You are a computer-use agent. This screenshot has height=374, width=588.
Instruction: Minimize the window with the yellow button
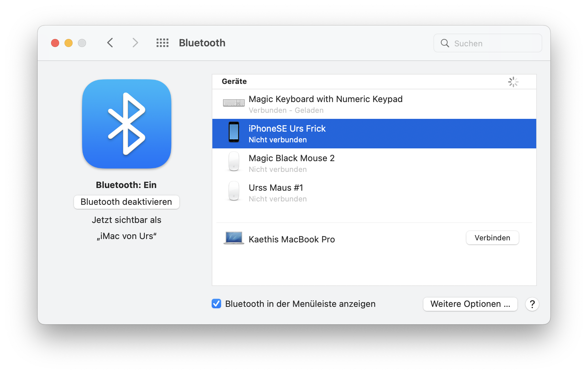[69, 43]
